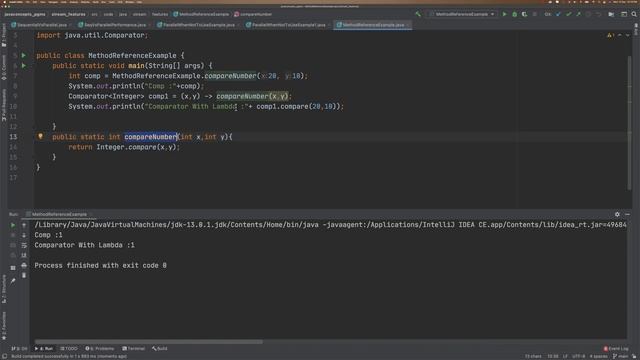Click 'return Integer.compare(x,y);' code line
The image size is (640, 360).
[x=124, y=147]
